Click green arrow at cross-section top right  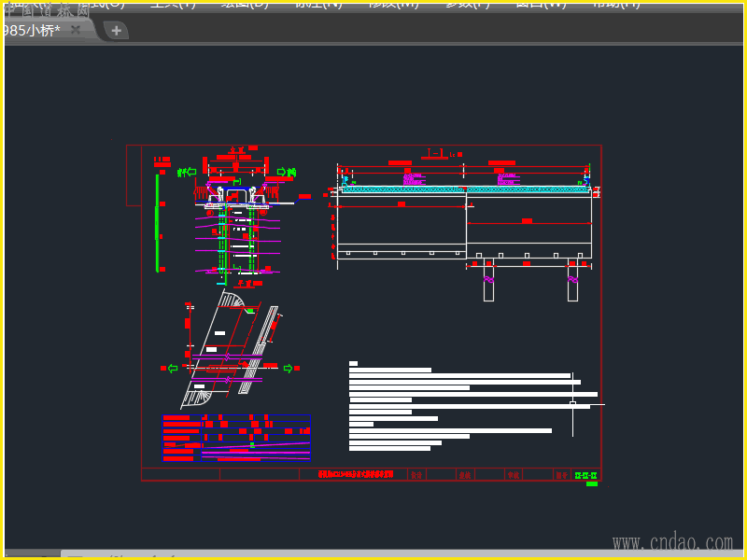(281, 172)
